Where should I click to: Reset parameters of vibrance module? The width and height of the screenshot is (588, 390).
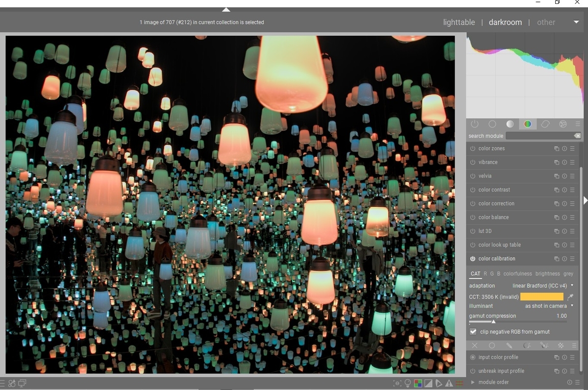[x=564, y=162]
